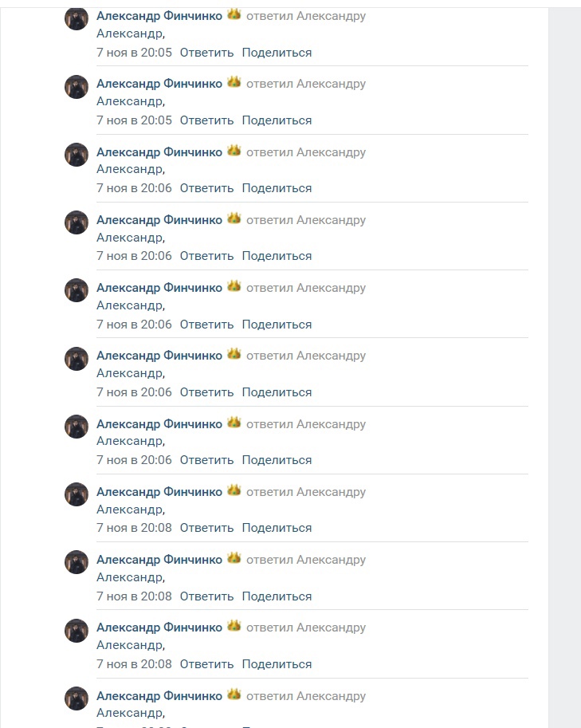Click the crown icon in the first 20:08 comment
This screenshot has height=728, width=581.
click(234, 490)
